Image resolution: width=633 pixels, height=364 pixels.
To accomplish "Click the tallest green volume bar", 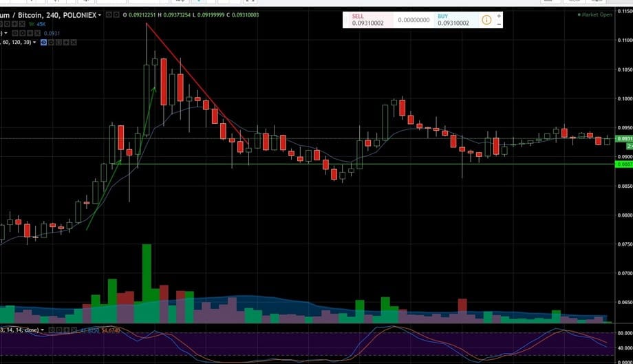I will point(147,283).
